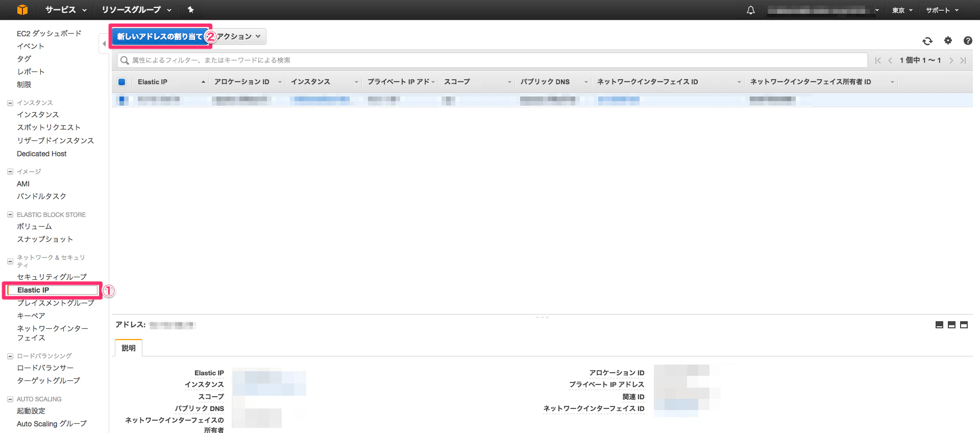Open キーペア in sidebar
This screenshot has height=433, width=980.
pyautogui.click(x=31, y=316)
